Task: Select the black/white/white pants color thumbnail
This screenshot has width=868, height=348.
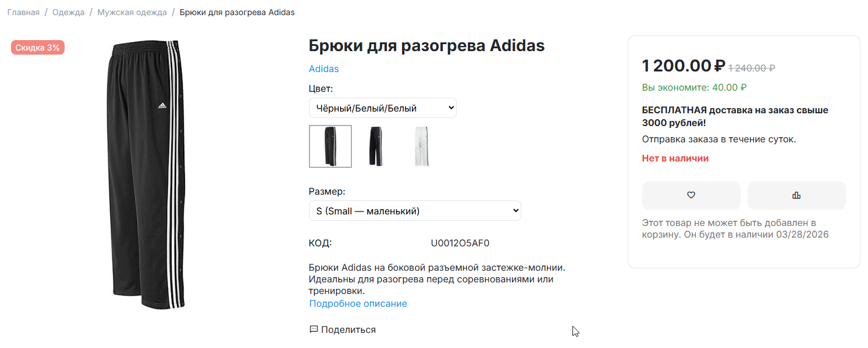Action: pyautogui.click(x=330, y=146)
